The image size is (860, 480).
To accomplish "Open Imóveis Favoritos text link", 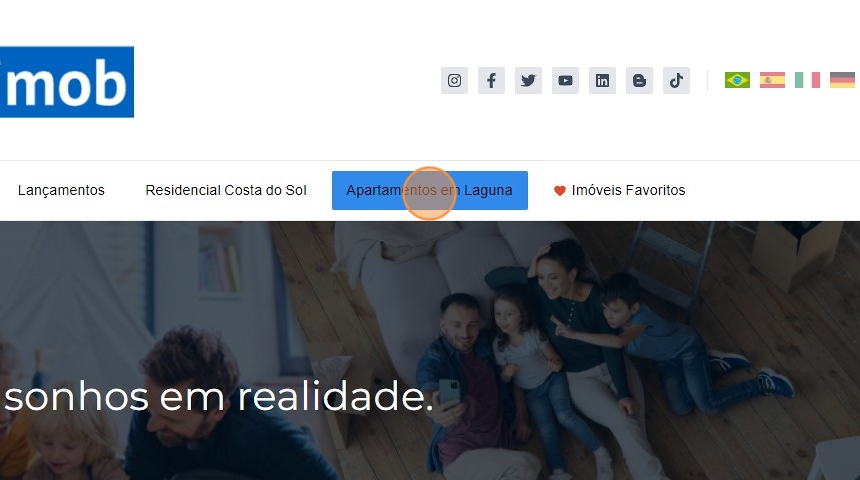I will [629, 190].
